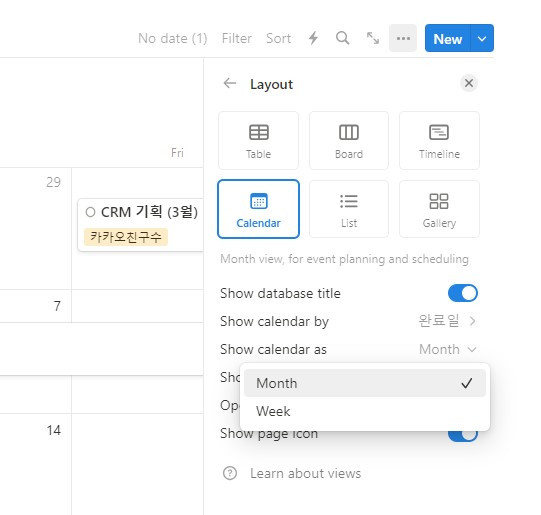Go back with the Layout arrow
The image size is (541, 515).
tap(230, 83)
